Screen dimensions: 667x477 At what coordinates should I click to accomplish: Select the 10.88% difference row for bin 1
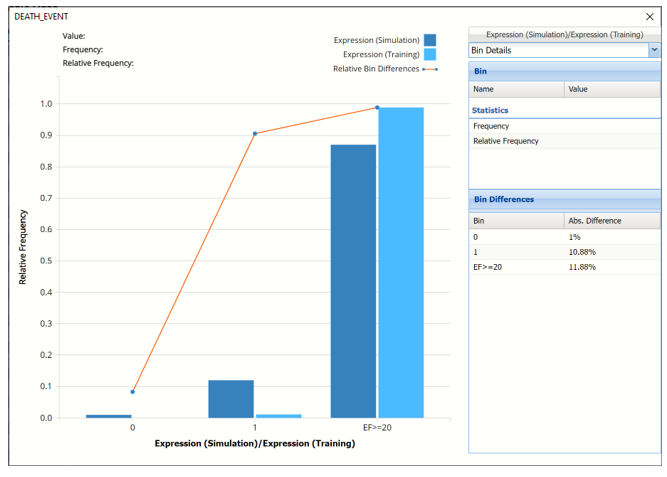564,252
